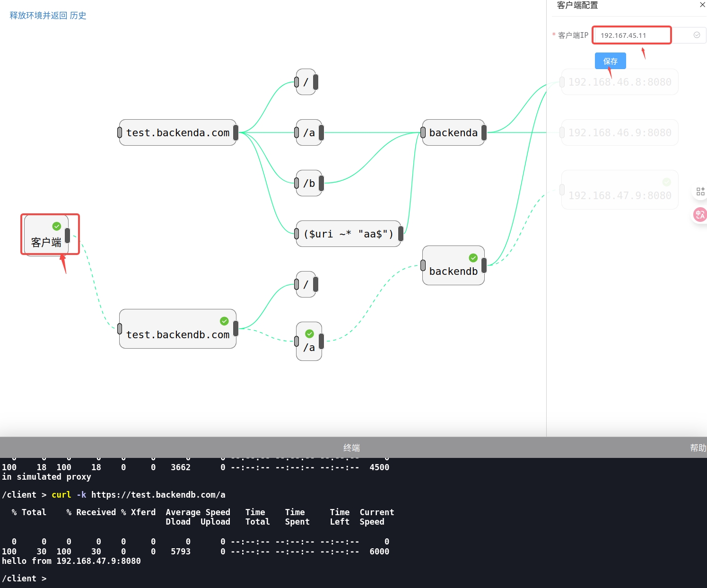Click the 帮助 help item in terminal bar
Image resolution: width=707 pixels, height=588 pixels.
point(698,448)
